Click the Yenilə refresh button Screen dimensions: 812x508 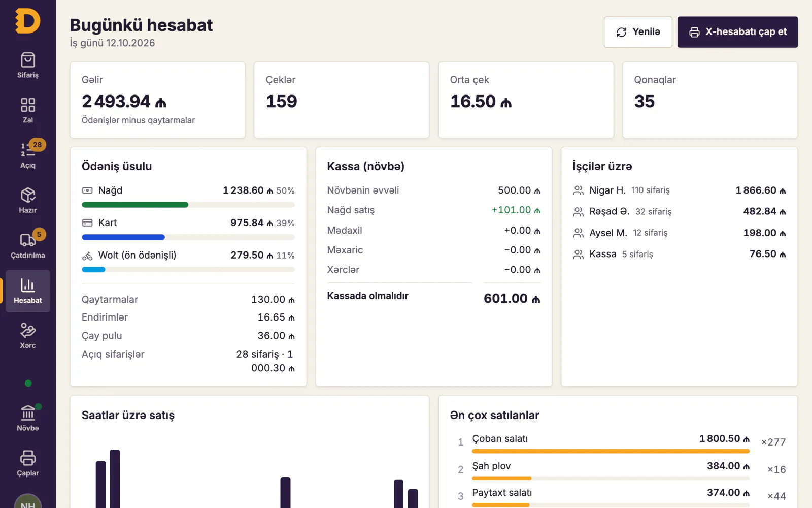[x=638, y=32]
